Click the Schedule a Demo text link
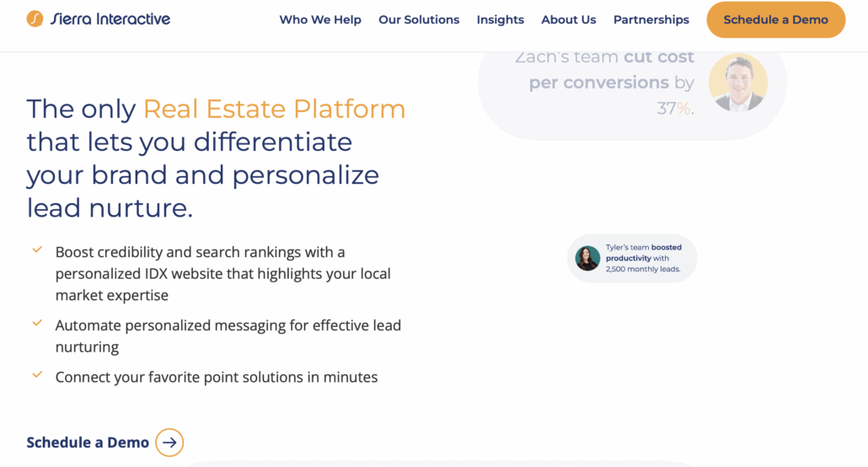The width and height of the screenshot is (868, 467). tap(88, 443)
